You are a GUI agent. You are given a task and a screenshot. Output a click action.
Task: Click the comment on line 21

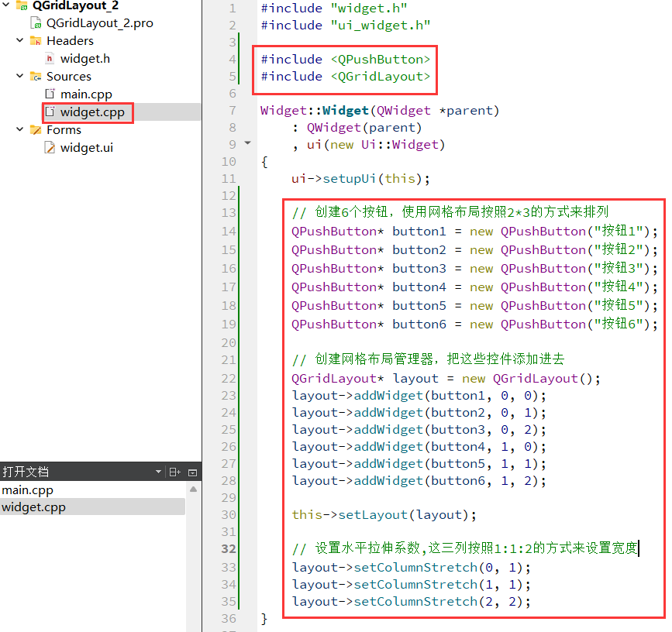click(428, 359)
